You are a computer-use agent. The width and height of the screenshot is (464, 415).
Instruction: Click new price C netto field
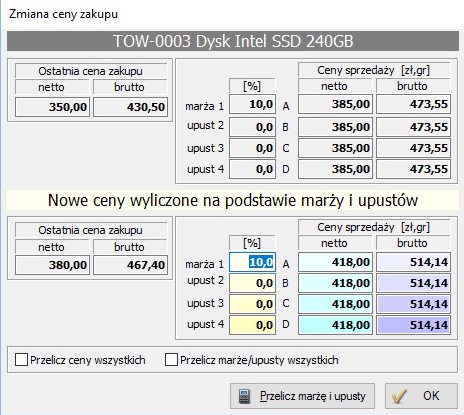[335, 304]
